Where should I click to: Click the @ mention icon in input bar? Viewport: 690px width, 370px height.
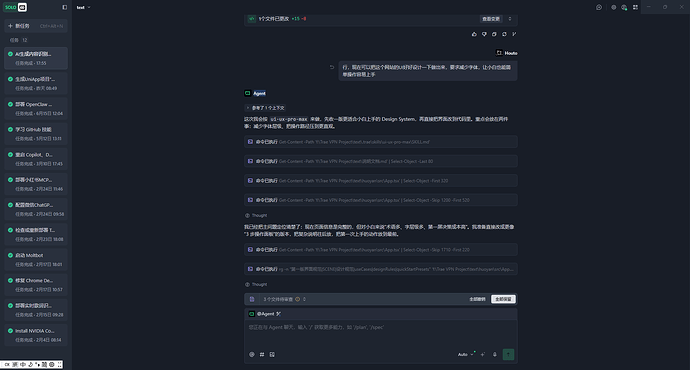point(252,354)
